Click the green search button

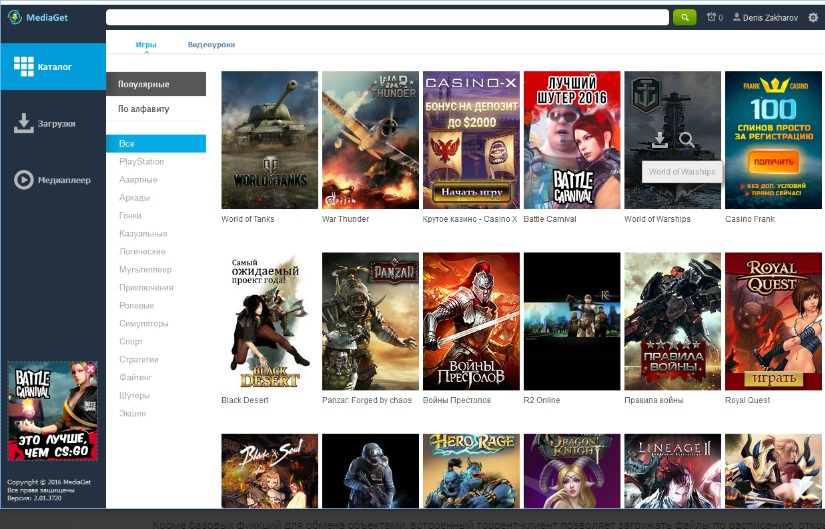pos(684,17)
